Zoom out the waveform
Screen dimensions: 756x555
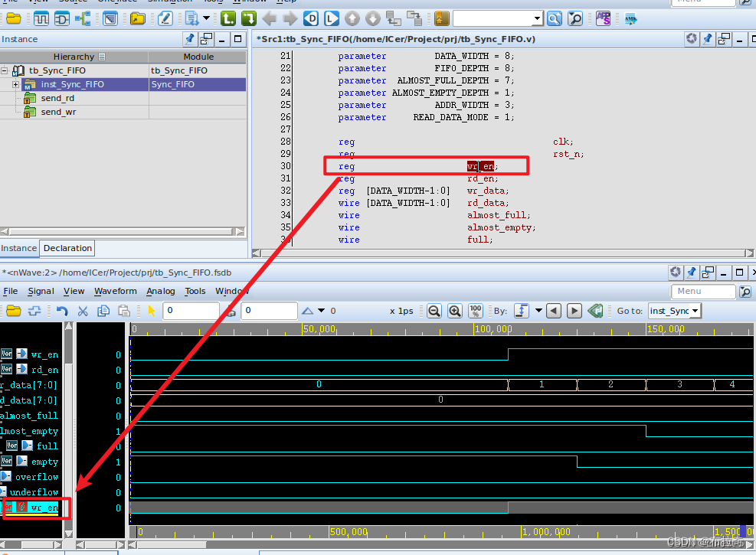(434, 311)
